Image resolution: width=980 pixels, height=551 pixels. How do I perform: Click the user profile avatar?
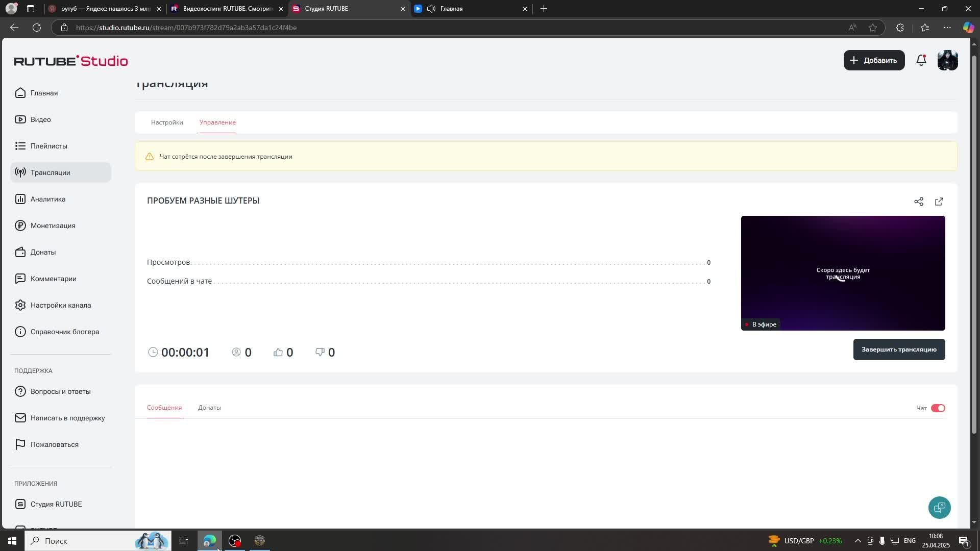coord(947,60)
